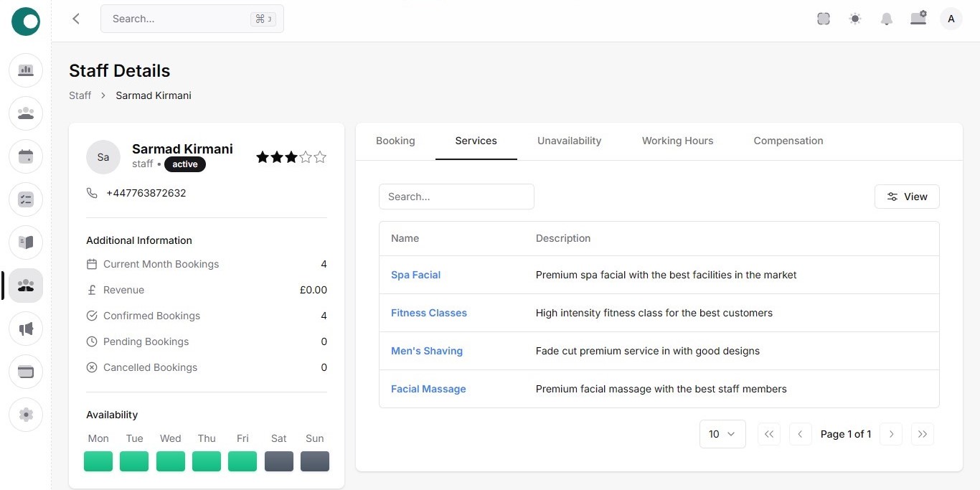Click the Staff breadcrumb link
The image size is (980, 490).
tap(80, 95)
